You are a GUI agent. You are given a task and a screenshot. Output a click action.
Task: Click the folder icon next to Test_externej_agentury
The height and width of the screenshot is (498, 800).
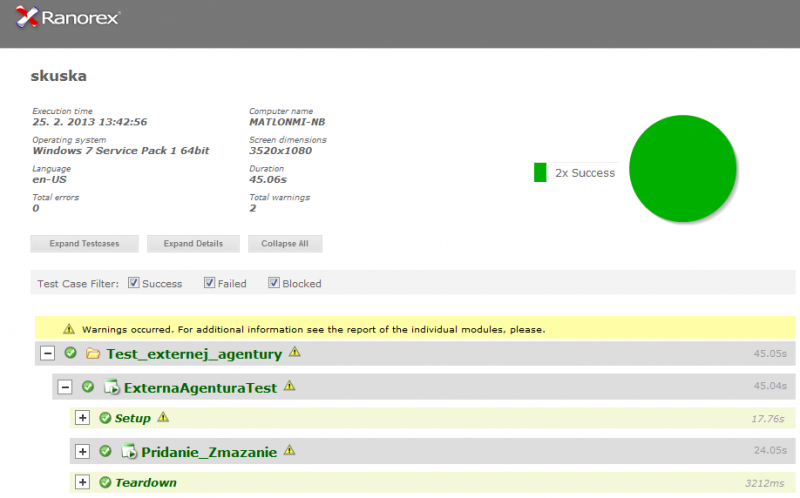[93, 353]
